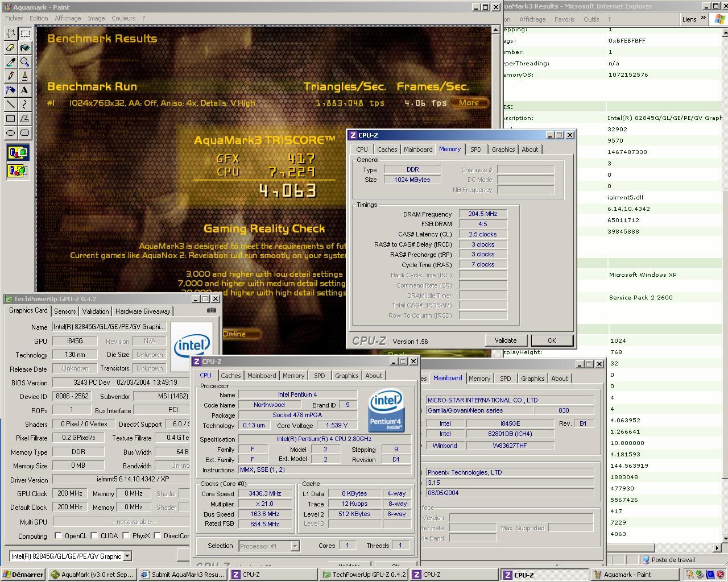Click the DRAM Frequency 204.5 MHz field
The image size is (728, 582).
point(483,214)
